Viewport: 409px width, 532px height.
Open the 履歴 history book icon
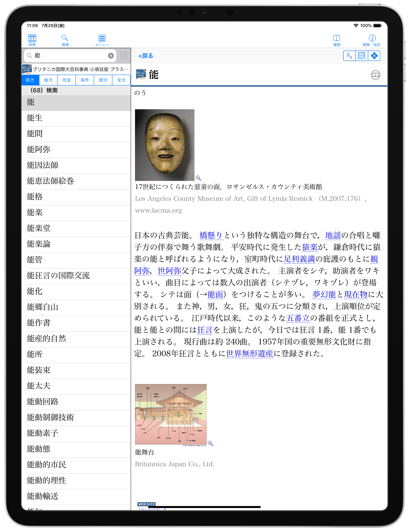(337, 40)
